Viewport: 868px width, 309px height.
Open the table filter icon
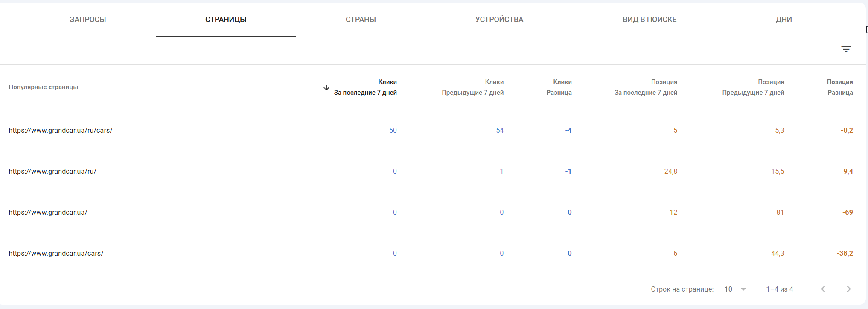tap(846, 50)
